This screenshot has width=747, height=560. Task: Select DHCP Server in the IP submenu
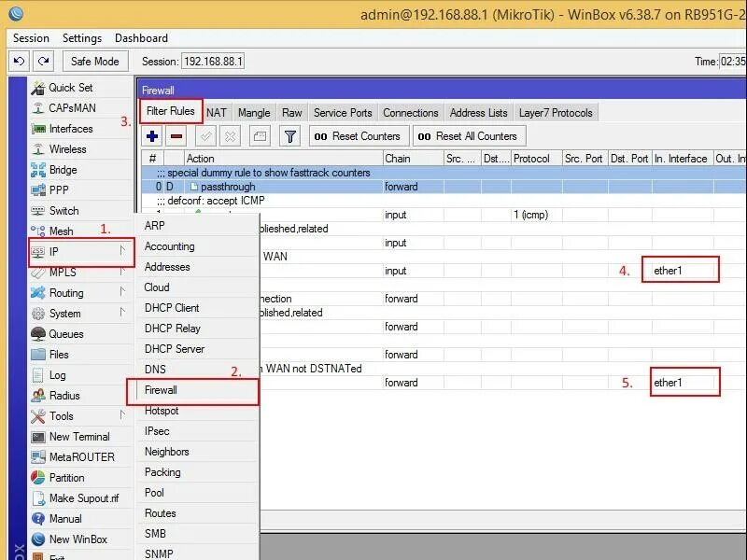(198, 349)
